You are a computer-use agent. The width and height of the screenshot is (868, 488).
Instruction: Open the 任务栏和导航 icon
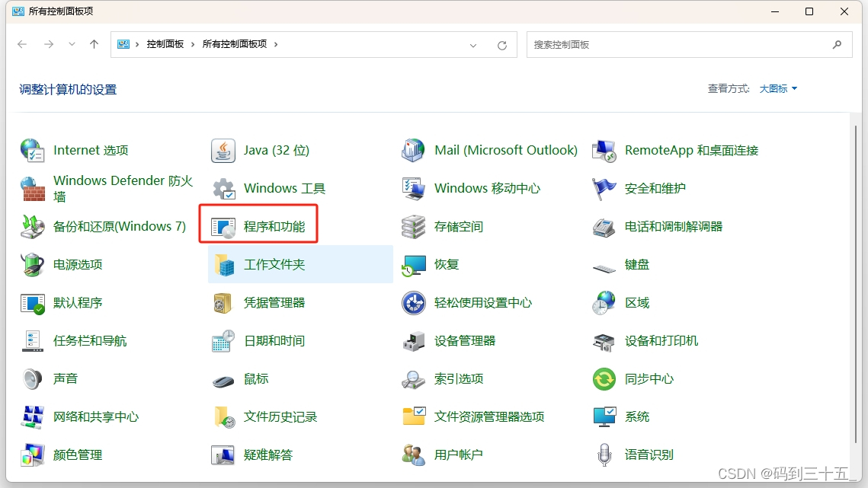(x=33, y=341)
